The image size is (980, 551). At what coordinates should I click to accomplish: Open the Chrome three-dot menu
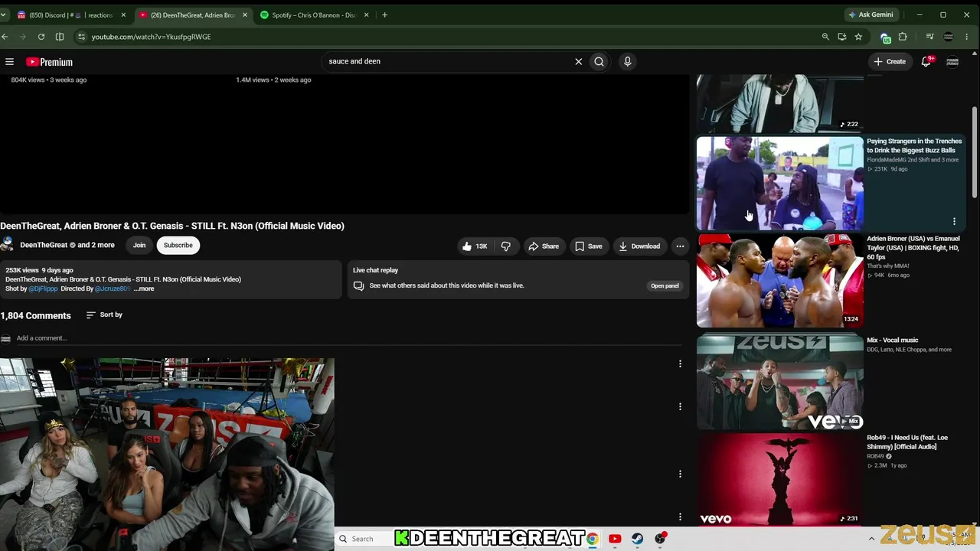click(x=968, y=37)
